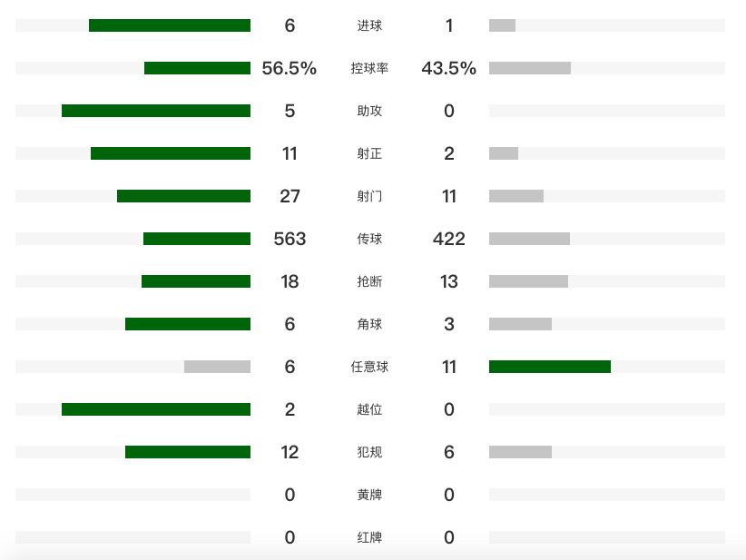Screen dimensions: 746x560
Task: Click the gray home bar for 任意球
Action: click(x=217, y=367)
